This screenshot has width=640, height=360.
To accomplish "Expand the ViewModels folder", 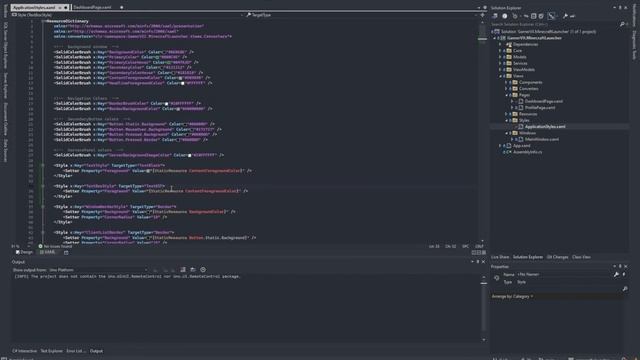I will 500,69.
